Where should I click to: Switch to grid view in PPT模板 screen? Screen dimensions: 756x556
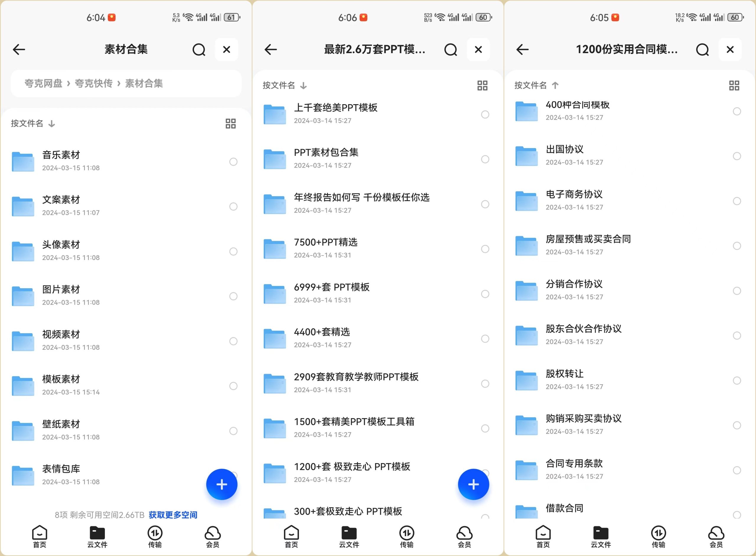click(483, 86)
